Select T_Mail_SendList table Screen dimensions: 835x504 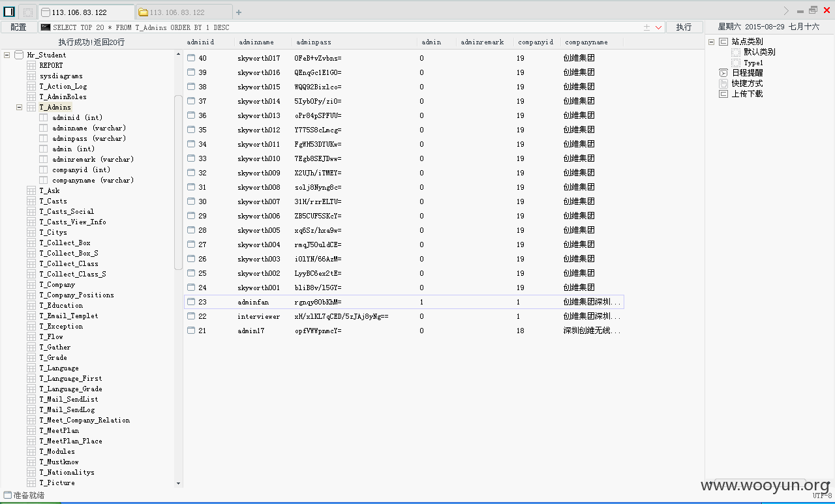coord(68,399)
